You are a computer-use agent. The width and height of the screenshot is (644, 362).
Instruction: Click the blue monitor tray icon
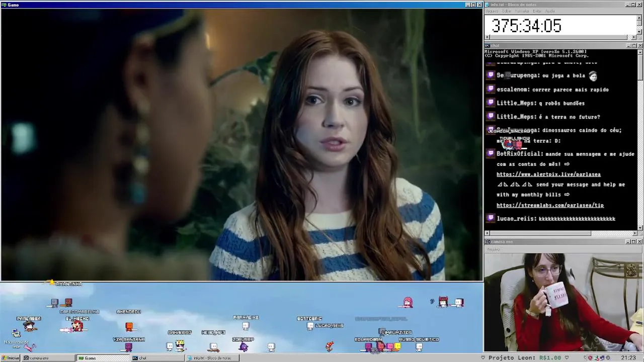(x=602, y=358)
